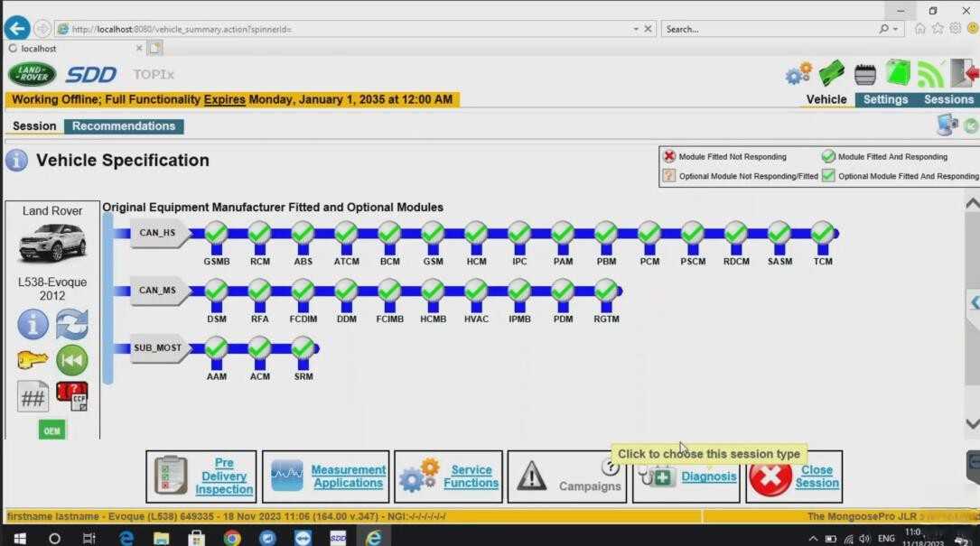Click scroll up arrow on module list
The width and height of the screenshot is (980, 546).
[x=973, y=204]
